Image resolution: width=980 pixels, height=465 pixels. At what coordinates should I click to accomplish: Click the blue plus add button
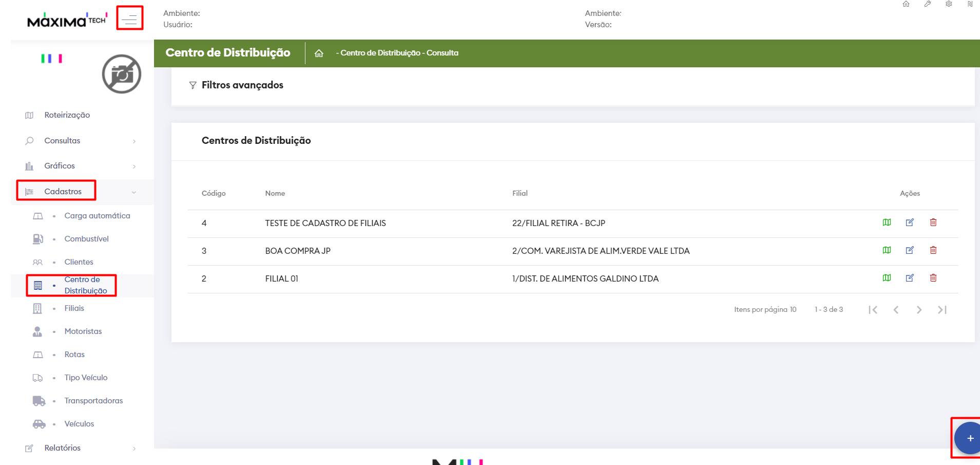click(968, 438)
